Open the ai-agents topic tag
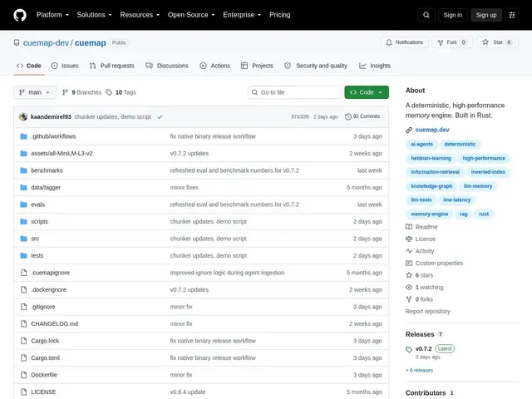 [x=421, y=144]
